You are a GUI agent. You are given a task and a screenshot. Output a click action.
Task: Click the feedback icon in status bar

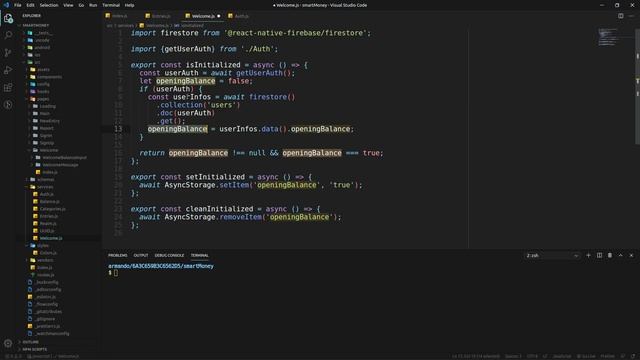click(x=623, y=356)
